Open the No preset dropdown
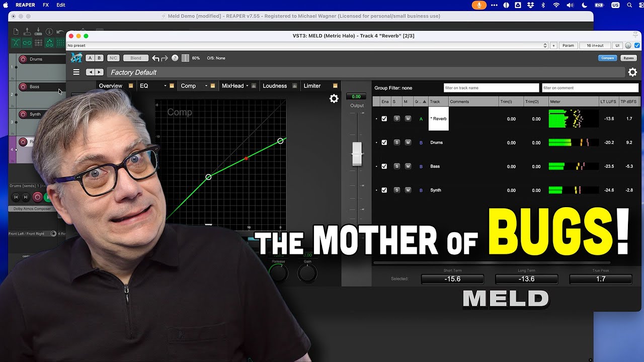The width and height of the screenshot is (644, 362). click(x=307, y=46)
